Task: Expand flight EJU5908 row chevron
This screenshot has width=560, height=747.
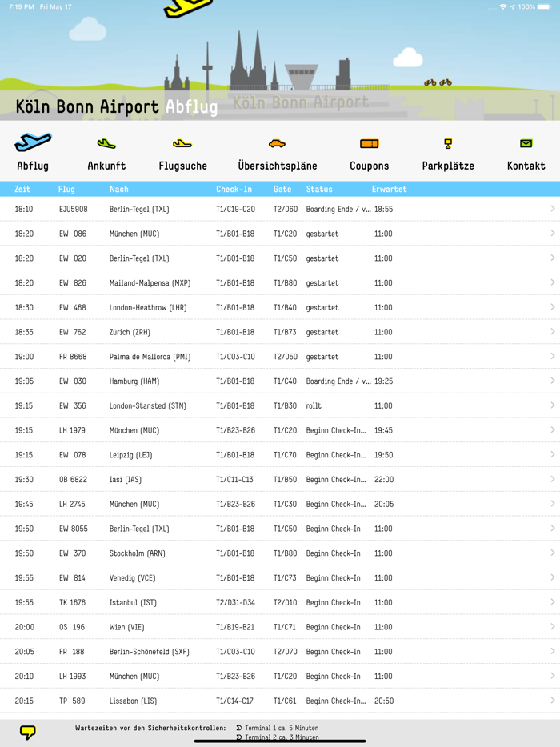Action: tap(552, 209)
